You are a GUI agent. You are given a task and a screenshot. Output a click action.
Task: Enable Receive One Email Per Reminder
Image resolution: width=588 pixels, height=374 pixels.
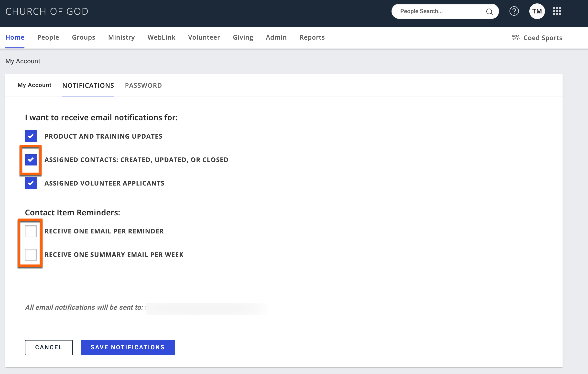click(31, 231)
